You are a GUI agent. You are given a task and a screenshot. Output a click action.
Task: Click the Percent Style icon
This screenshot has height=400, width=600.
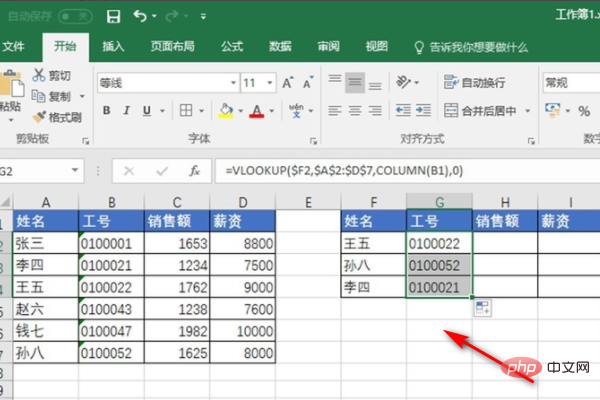[584, 111]
